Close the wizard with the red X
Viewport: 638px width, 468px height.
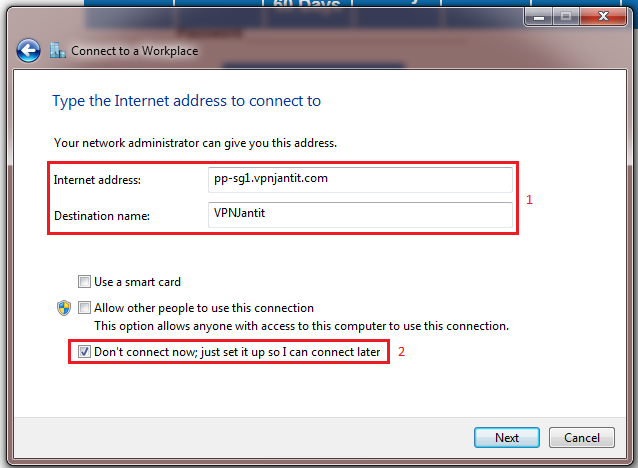(x=603, y=17)
